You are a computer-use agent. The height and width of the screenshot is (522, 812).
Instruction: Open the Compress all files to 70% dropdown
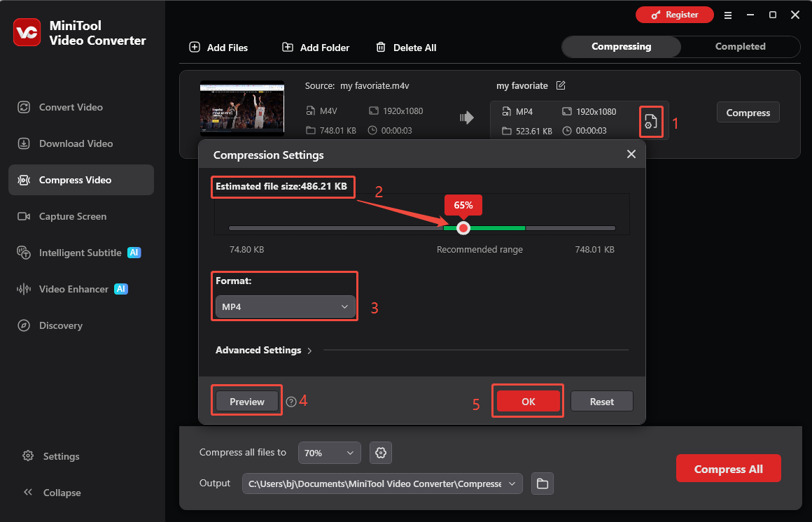click(x=330, y=453)
